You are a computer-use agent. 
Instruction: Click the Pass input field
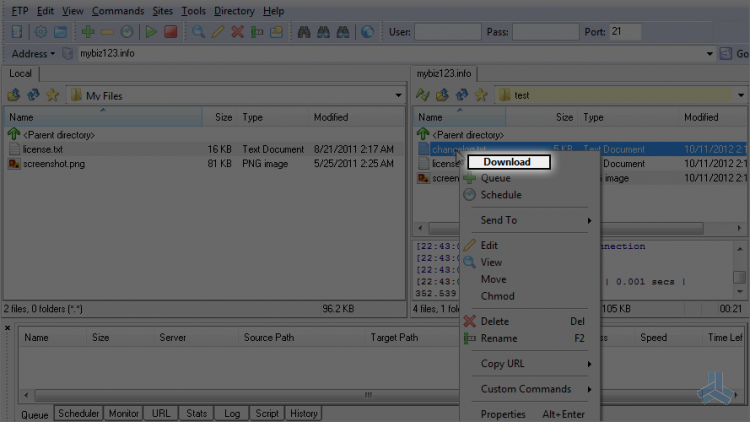[545, 32]
